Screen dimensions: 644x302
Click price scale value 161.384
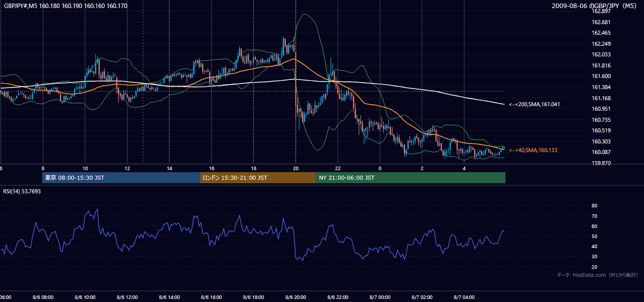pyautogui.click(x=601, y=87)
